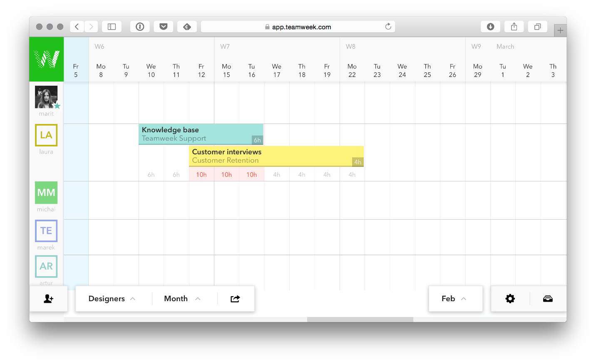Click the Teamweek green logo icon
This screenshot has width=596, height=364.
(x=47, y=59)
